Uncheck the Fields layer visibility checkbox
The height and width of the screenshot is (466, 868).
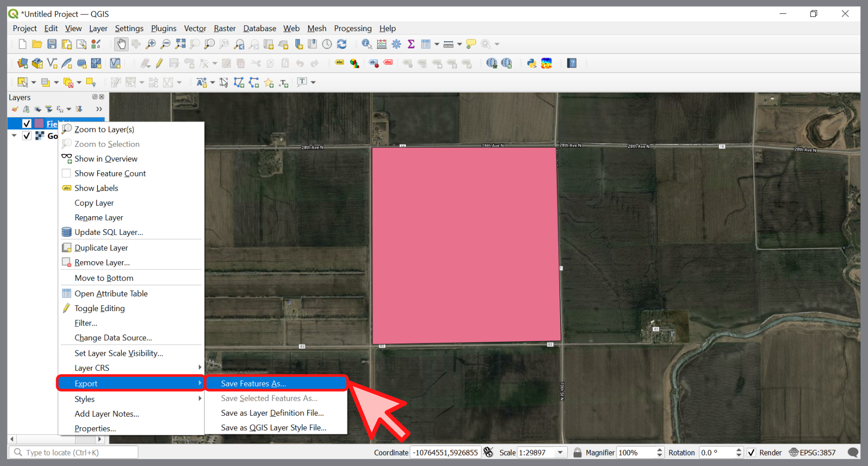coord(26,123)
